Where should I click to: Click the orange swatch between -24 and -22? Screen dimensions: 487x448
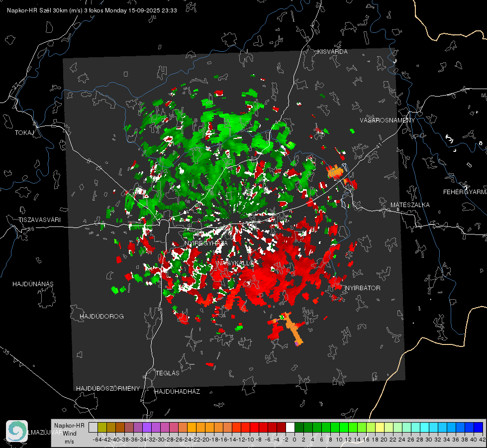point(192,427)
